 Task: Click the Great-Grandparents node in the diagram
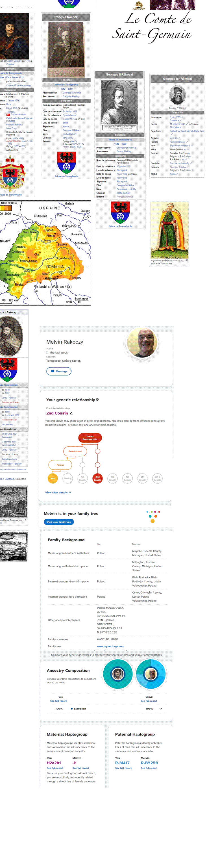pyautogui.click(x=90, y=438)
